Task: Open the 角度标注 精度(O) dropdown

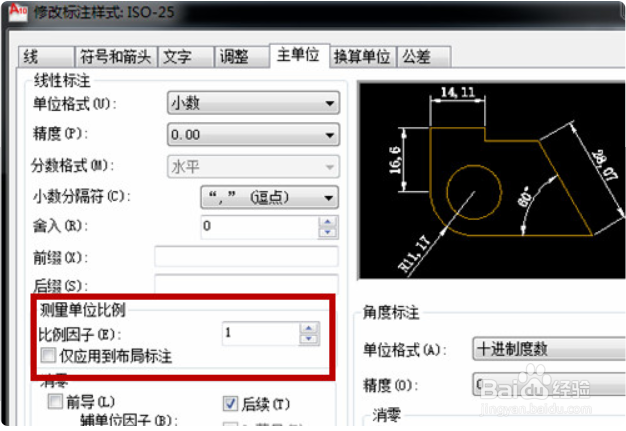Action: pyautogui.click(x=549, y=384)
